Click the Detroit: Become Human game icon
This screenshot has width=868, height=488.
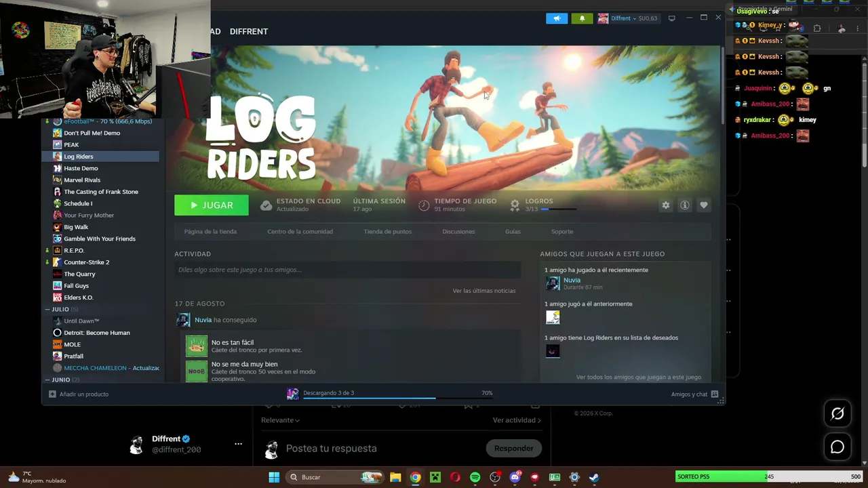coord(57,333)
